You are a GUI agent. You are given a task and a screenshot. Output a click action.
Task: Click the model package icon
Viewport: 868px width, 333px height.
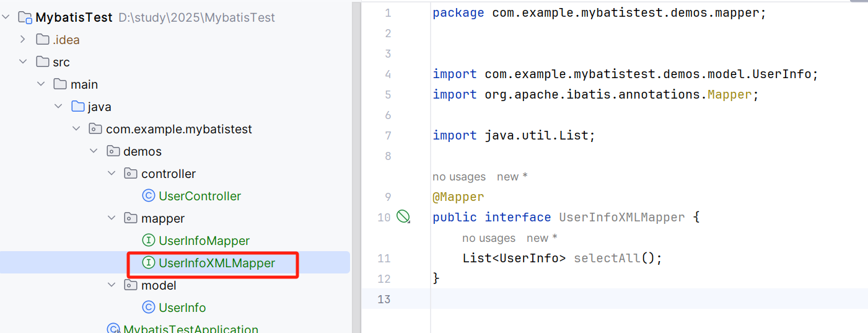pyautogui.click(x=131, y=285)
